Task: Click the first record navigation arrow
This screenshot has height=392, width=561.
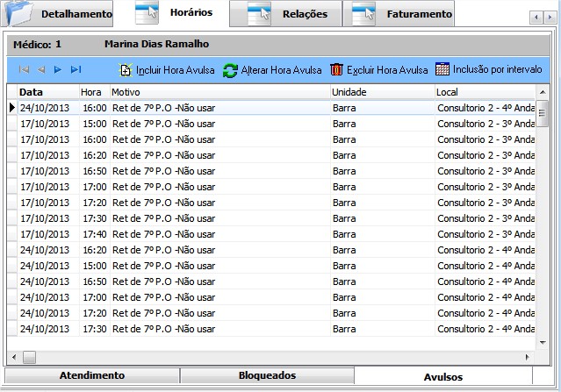Action: pyautogui.click(x=24, y=70)
